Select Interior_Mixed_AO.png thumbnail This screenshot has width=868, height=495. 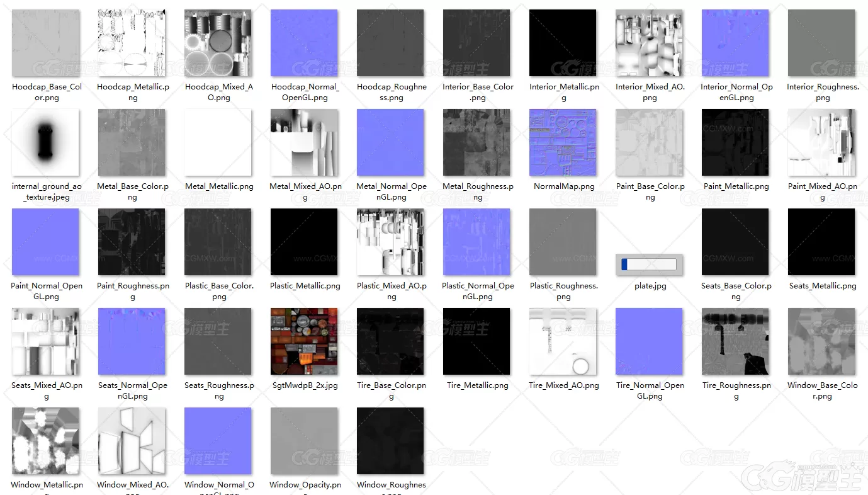pyautogui.click(x=649, y=43)
